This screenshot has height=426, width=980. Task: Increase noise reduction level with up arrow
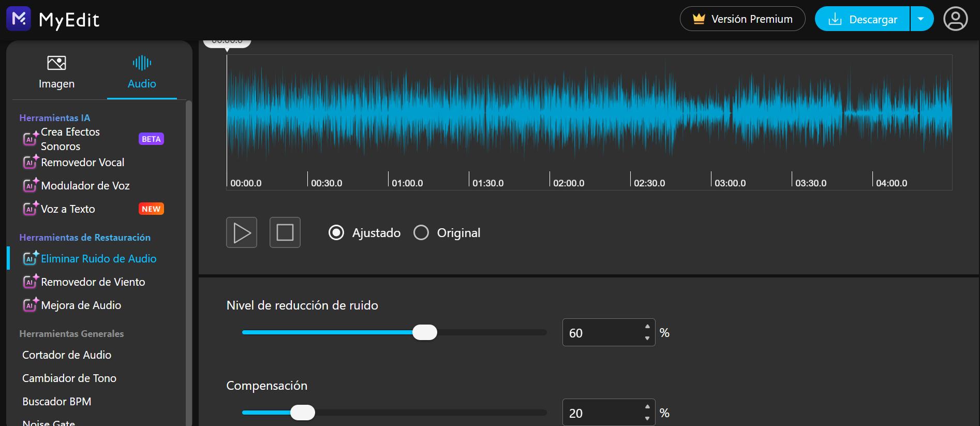[647, 326]
